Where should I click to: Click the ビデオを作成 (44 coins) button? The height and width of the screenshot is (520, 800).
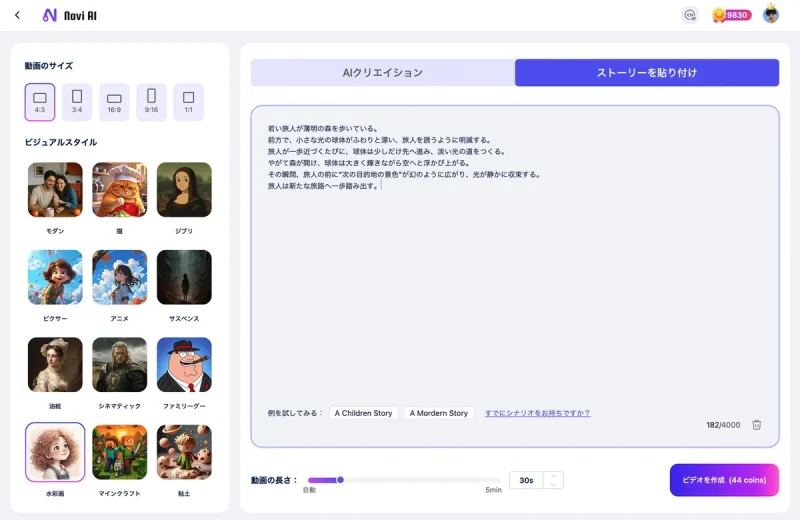point(724,480)
